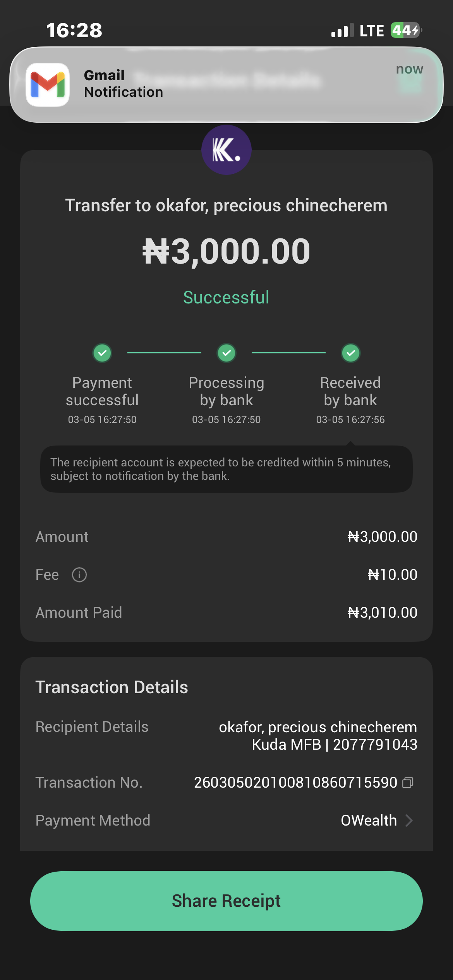Tap the Successful status text
This screenshot has width=453, height=980.
(226, 298)
